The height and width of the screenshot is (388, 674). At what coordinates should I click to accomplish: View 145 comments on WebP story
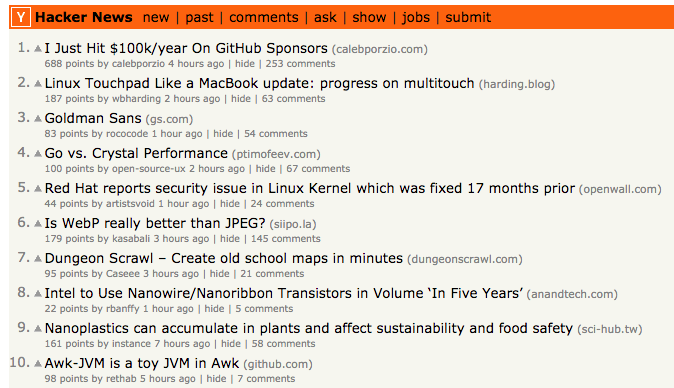(x=286, y=239)
